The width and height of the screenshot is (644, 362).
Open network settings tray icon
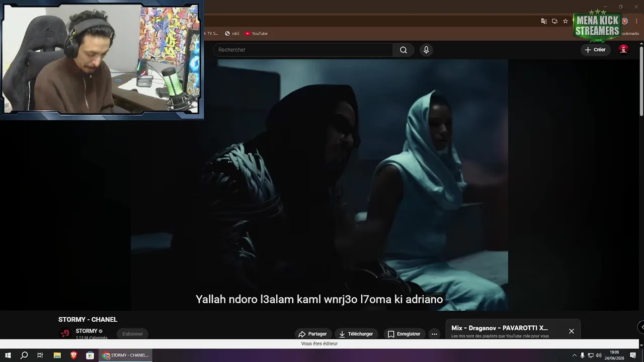pyautogui.click(x=591, y=355)
